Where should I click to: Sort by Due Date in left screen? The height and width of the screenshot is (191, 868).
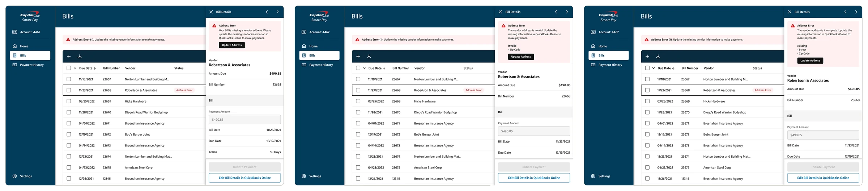coord(88,68)
